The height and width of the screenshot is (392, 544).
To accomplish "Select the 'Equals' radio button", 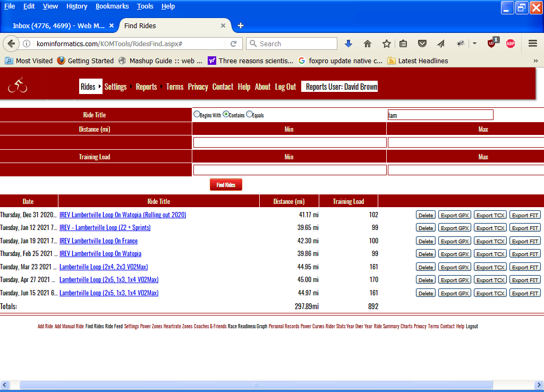I will coord(249,114).
